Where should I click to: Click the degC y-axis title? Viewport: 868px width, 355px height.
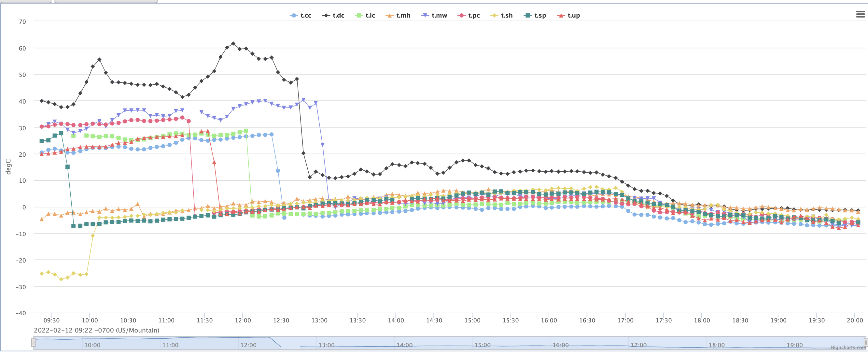click(x=8, y=167)
